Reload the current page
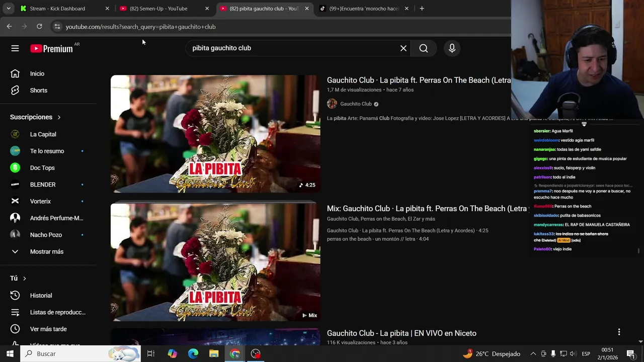Image resolution: width=644 pixels, height=362 pixels. (39, 27)
